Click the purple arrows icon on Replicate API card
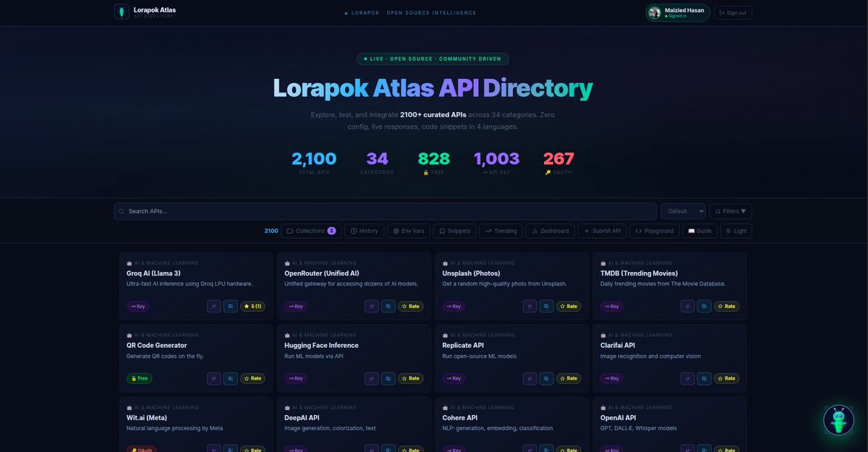 click(x=529, y=378)
